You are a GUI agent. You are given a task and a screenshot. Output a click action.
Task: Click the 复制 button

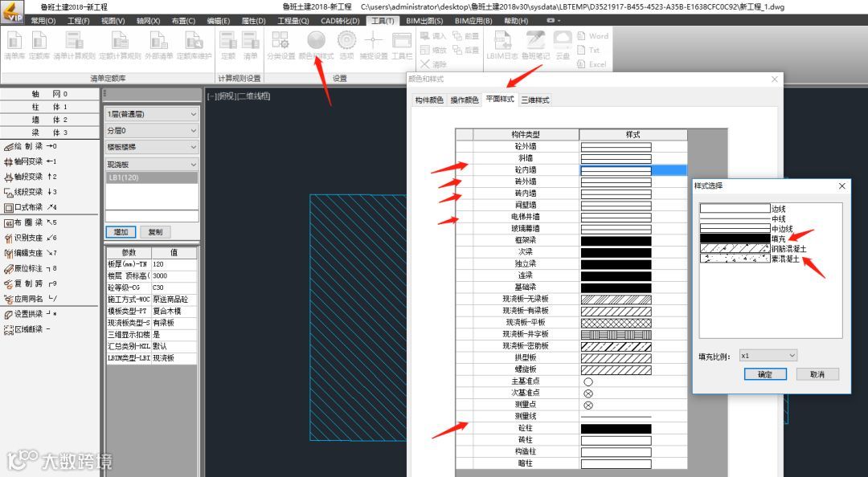(x=155, y=232)
